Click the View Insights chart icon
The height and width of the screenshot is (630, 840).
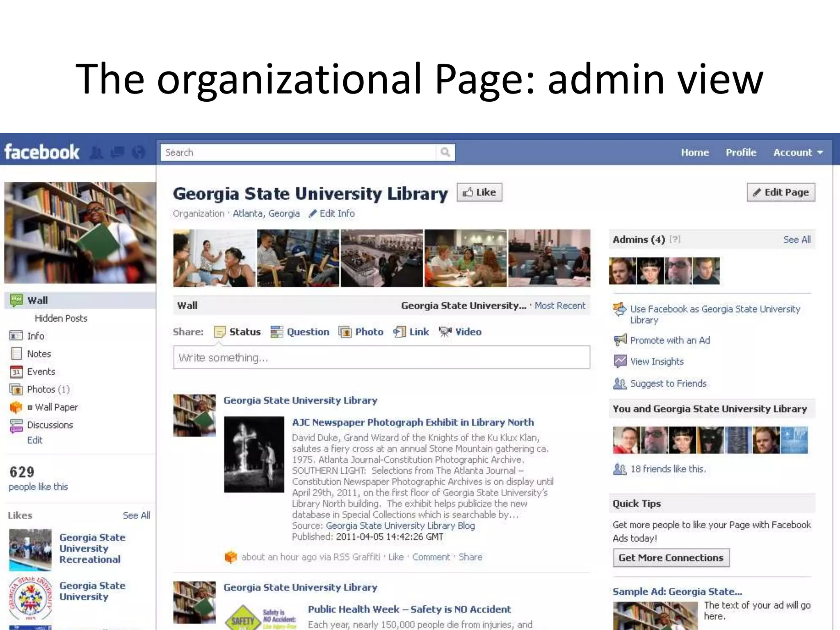tap(620, 361)
